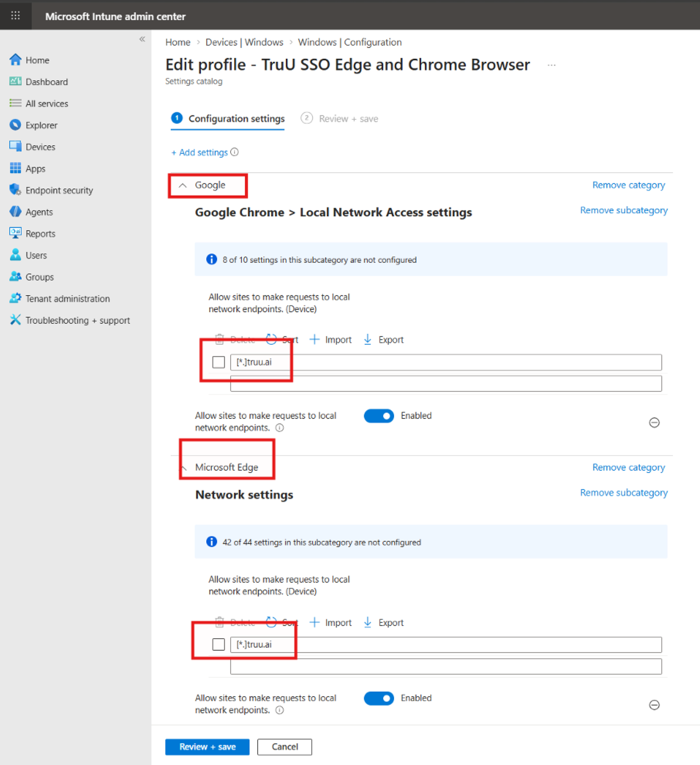The height and width of the screenshot is (765, 700).
Task: Open Tenant administration in sidebar menu
Action: [x=68, y=299]
